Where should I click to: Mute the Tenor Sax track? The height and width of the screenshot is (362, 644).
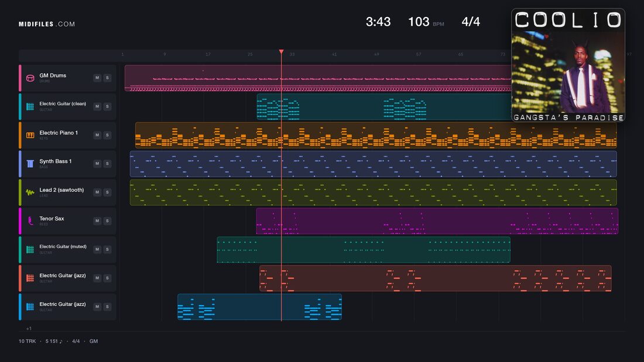(x=97, y=221)
